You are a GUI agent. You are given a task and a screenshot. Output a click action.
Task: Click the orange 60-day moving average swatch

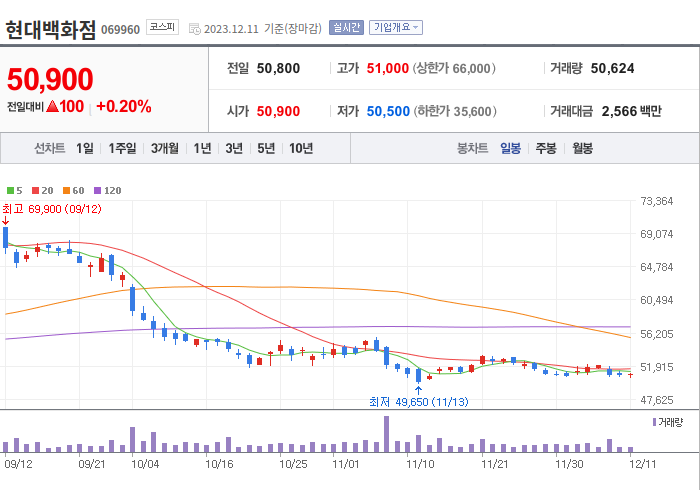[x=67, y=191]
